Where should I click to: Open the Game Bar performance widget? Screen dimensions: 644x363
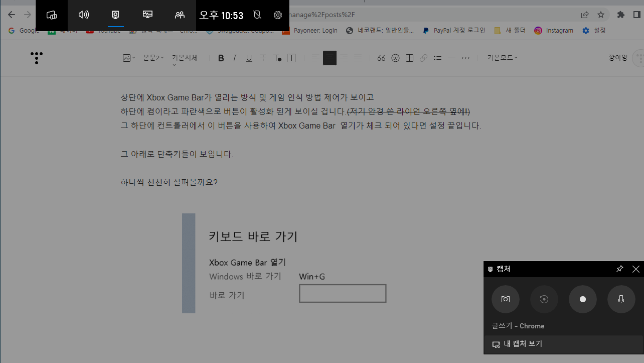[147, 15]
